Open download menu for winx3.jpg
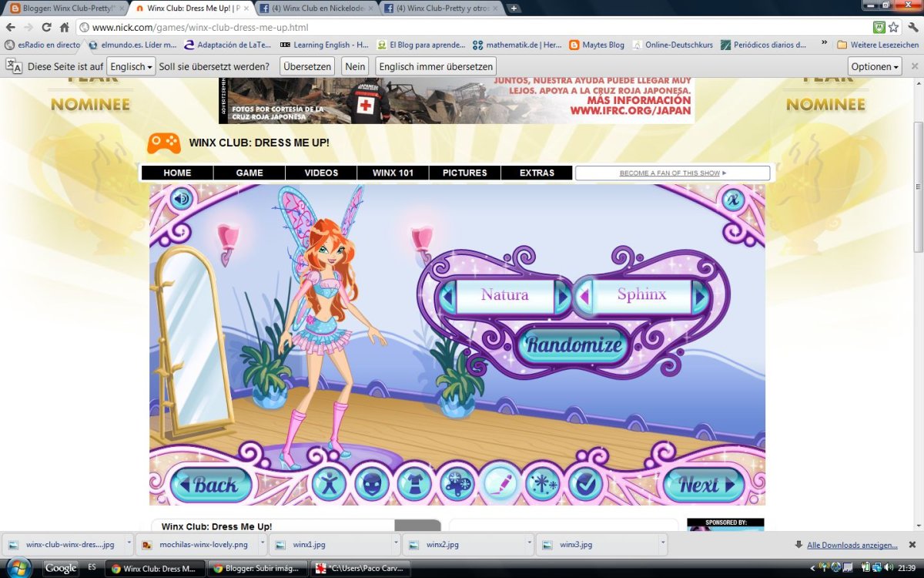The width and height of the screenshot is (924, 578). click(x=663, y=544)
